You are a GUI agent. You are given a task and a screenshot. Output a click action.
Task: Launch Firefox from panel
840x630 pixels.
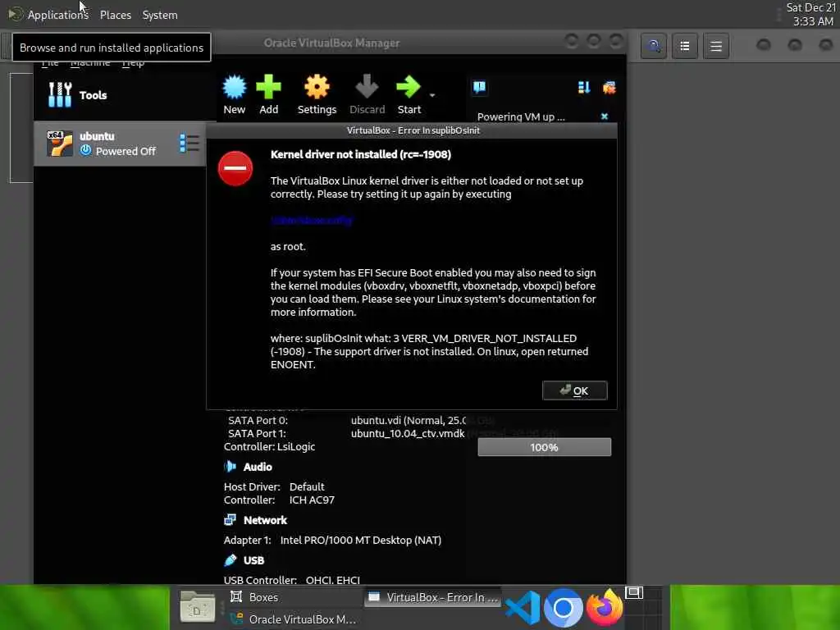(x=605, y=608)
